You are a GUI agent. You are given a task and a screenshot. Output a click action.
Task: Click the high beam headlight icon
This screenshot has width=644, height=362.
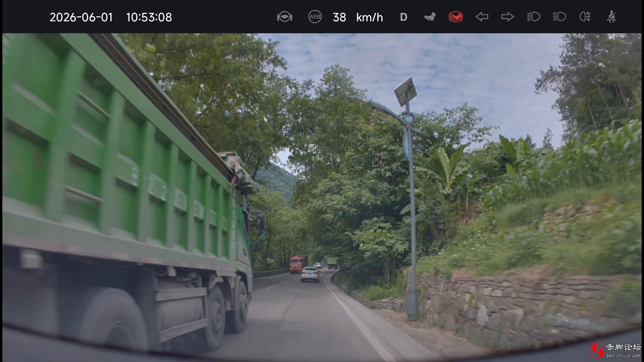tap(559, 17)
